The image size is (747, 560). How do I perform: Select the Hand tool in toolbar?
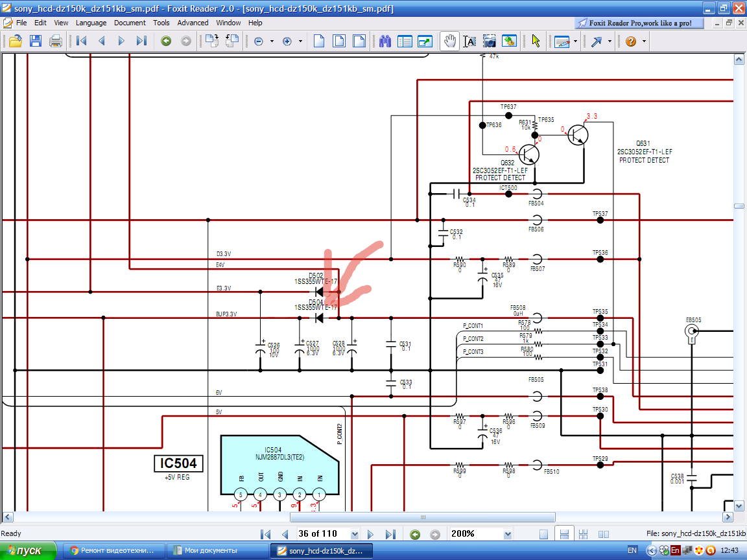[x=449, y=41]
